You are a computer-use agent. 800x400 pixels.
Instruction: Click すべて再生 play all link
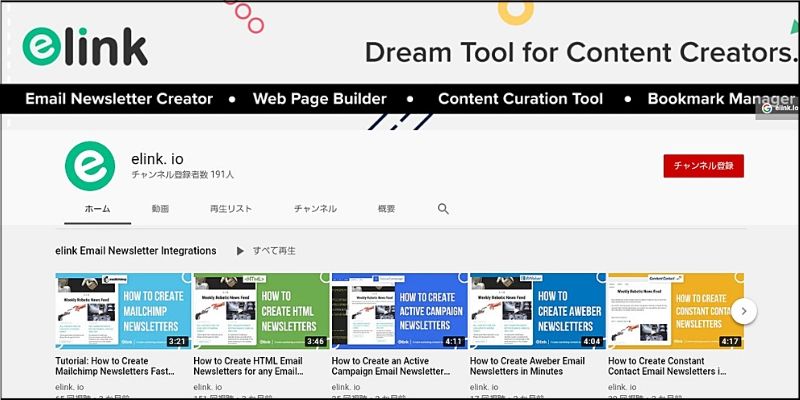click(x=274, y=251)
